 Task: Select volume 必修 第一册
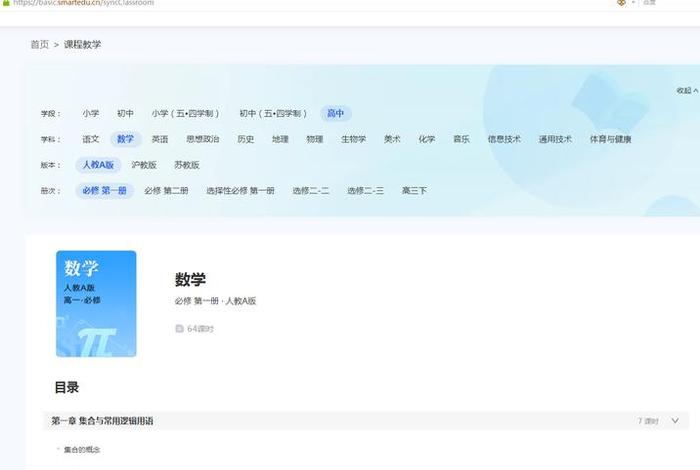104,191
